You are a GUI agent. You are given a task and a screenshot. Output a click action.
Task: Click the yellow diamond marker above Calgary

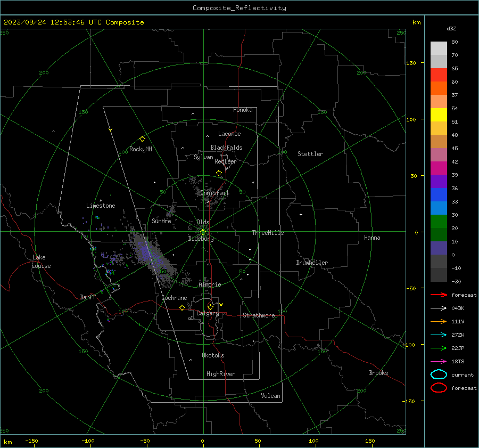click(x=210, y=307)
